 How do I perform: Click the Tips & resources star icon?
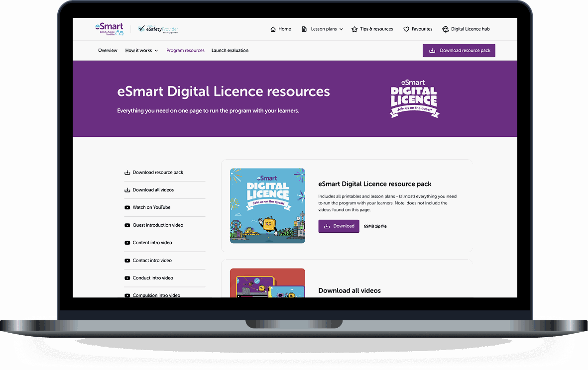(x=354, y=29)
